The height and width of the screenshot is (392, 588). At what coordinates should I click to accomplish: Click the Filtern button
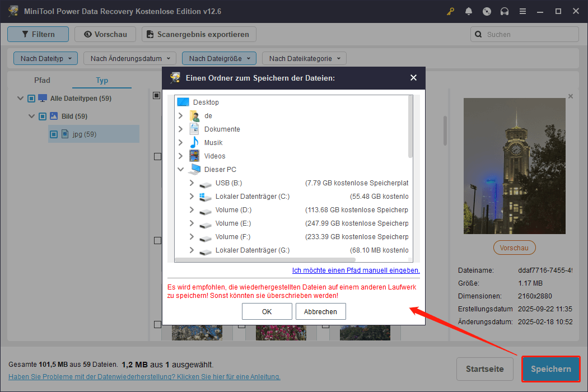coord(38,34)
